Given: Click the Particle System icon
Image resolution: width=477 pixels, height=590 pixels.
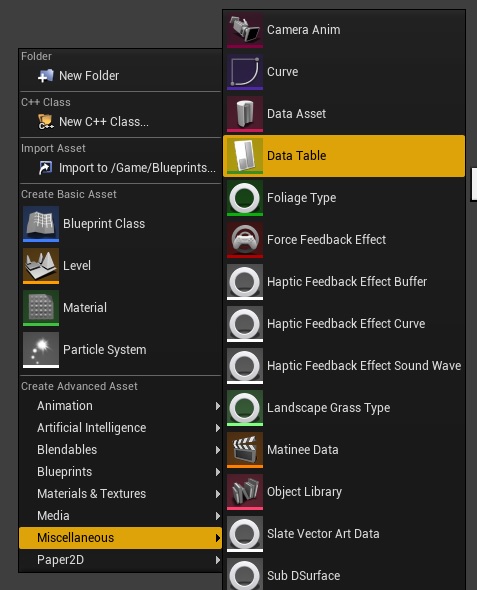Looking at the screenshot, I should (41, 350).
